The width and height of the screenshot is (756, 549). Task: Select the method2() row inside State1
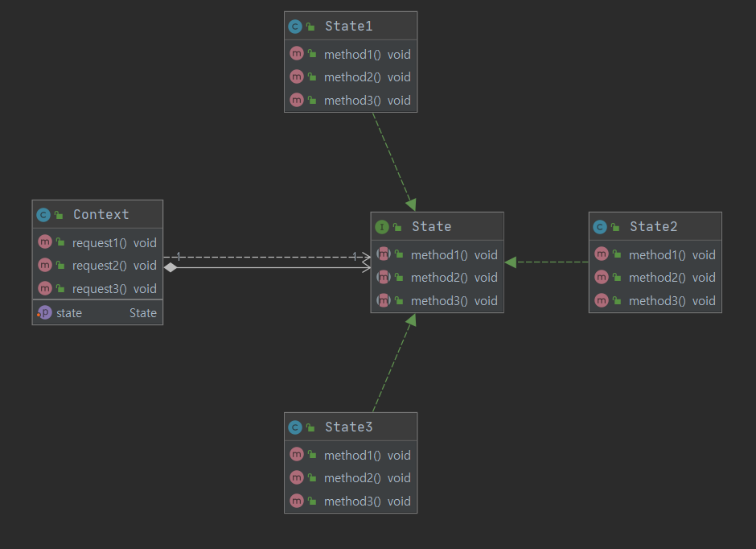click(352, 76)
